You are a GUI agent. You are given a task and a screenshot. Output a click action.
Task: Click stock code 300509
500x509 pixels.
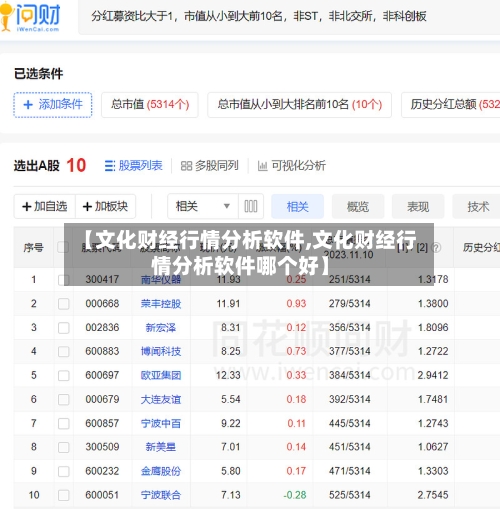pos(102,447)
